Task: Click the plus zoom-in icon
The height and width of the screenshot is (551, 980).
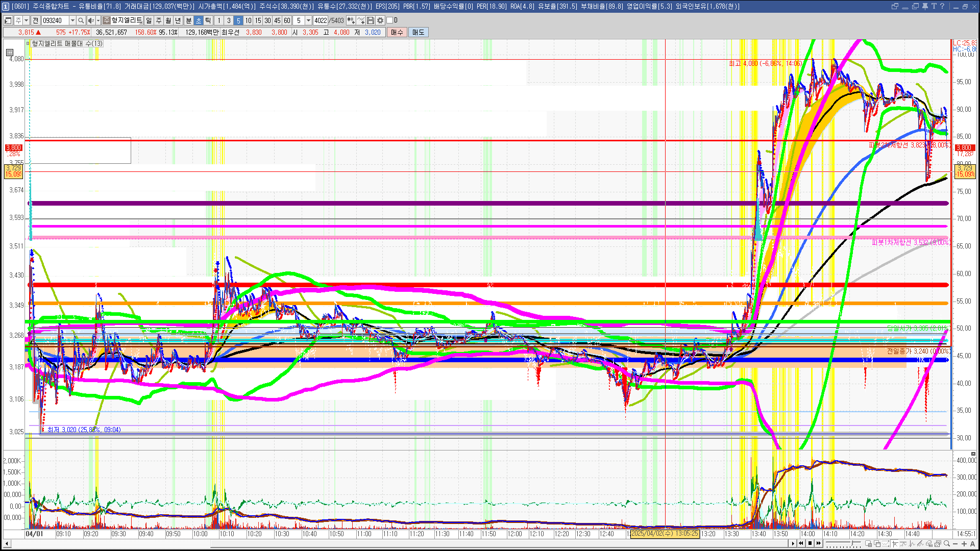Action: pyautogui.click(x=964, y=544)
